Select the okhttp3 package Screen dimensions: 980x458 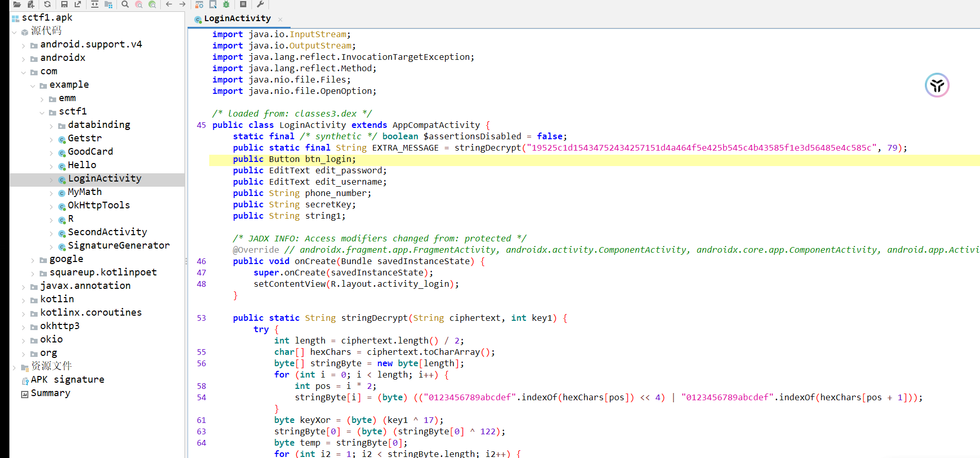[x=60, y=326]
